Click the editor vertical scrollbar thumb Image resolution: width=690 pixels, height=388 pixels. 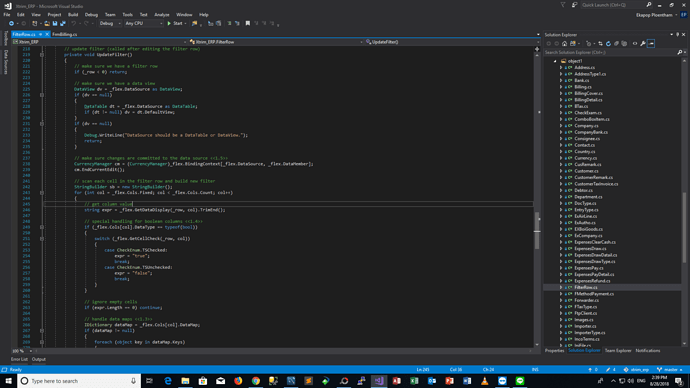click(x=537, y=231)
